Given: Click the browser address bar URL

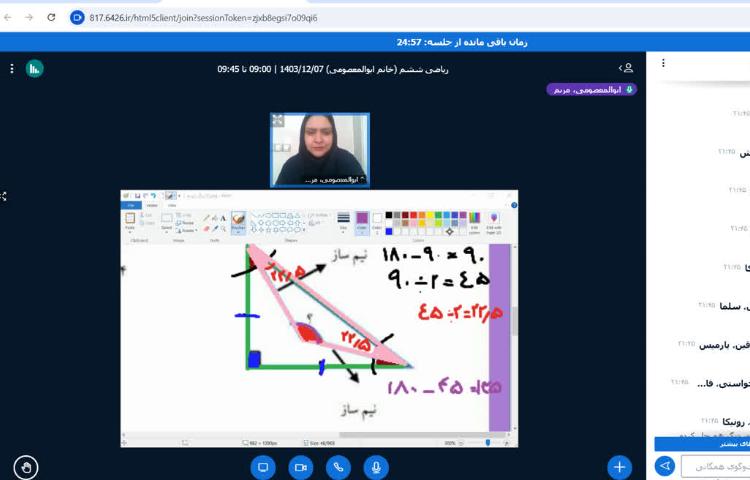Looking at the screenshot, I should click(200, 17).
